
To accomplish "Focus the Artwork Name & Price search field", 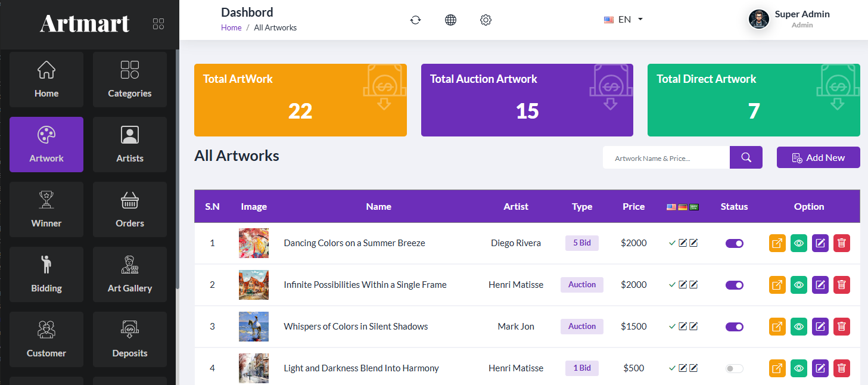I will 666,158.
